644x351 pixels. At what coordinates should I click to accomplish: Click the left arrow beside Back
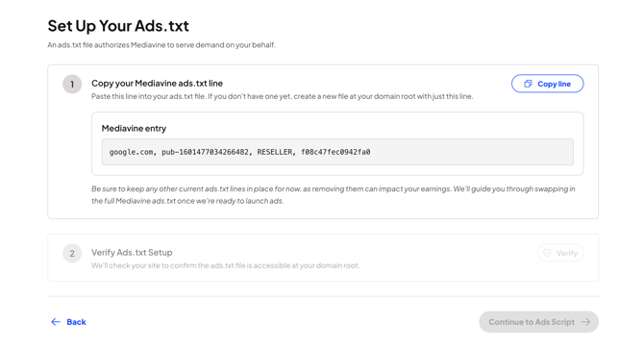56,322
